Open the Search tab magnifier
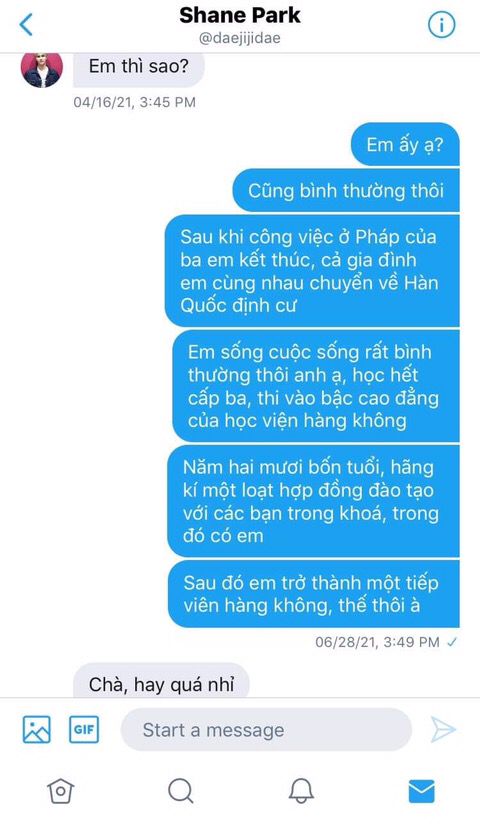 pos(181,790)
